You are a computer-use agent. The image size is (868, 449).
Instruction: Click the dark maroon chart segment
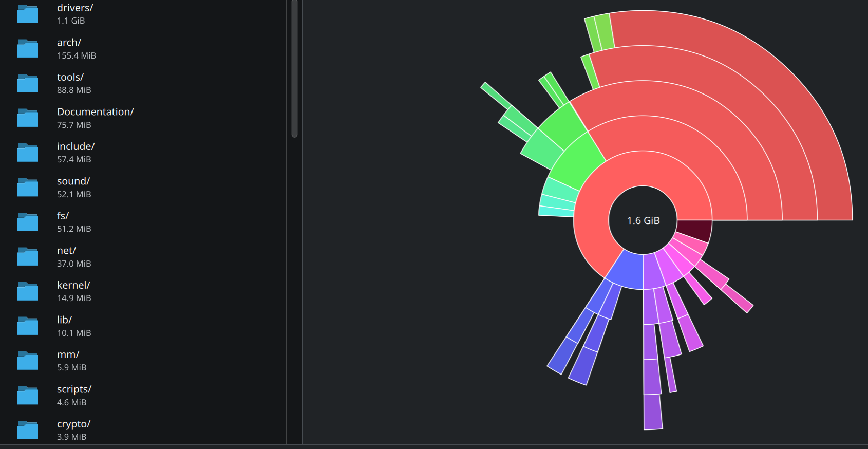click(x=694, y=229)
